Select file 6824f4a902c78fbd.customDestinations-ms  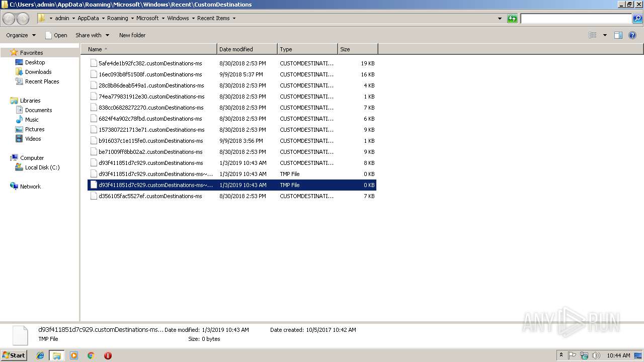pyautogui.click(x=232, y=119)
